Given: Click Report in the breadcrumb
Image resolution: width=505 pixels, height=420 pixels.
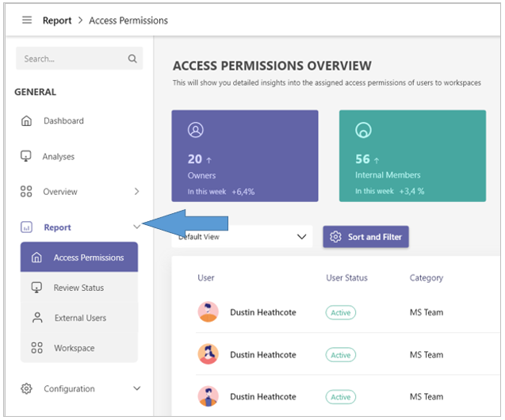Looking at the screenshot, I should [57, 21].
